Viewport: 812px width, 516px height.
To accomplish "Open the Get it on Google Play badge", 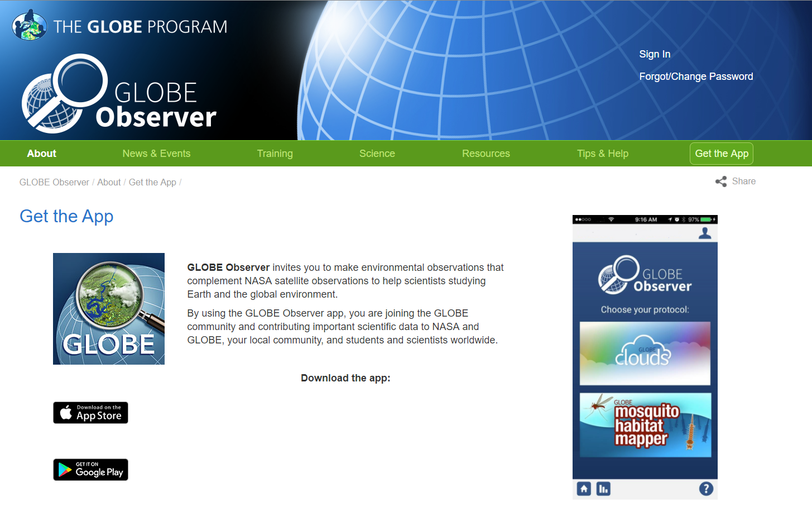I will 90,470.
